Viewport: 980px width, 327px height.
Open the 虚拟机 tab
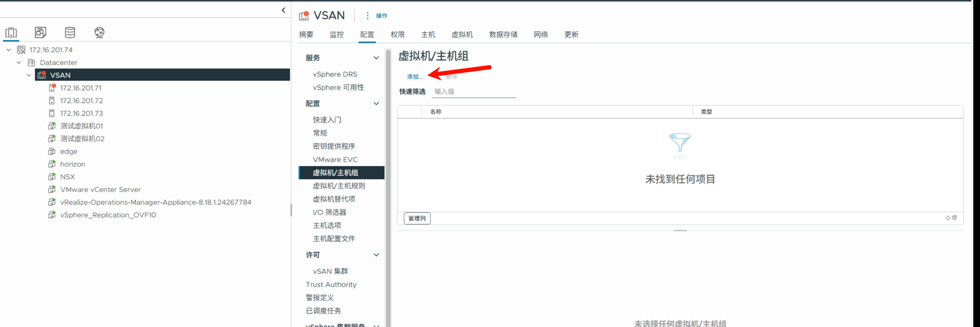462,35
